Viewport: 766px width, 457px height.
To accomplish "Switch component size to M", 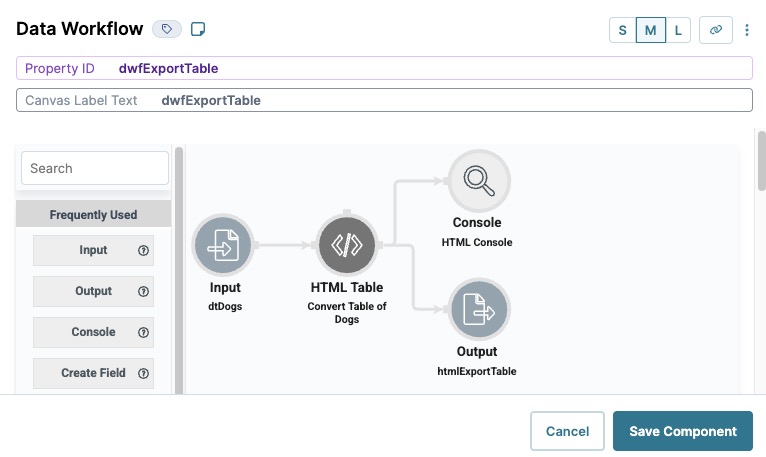I will tap(650, 30).
